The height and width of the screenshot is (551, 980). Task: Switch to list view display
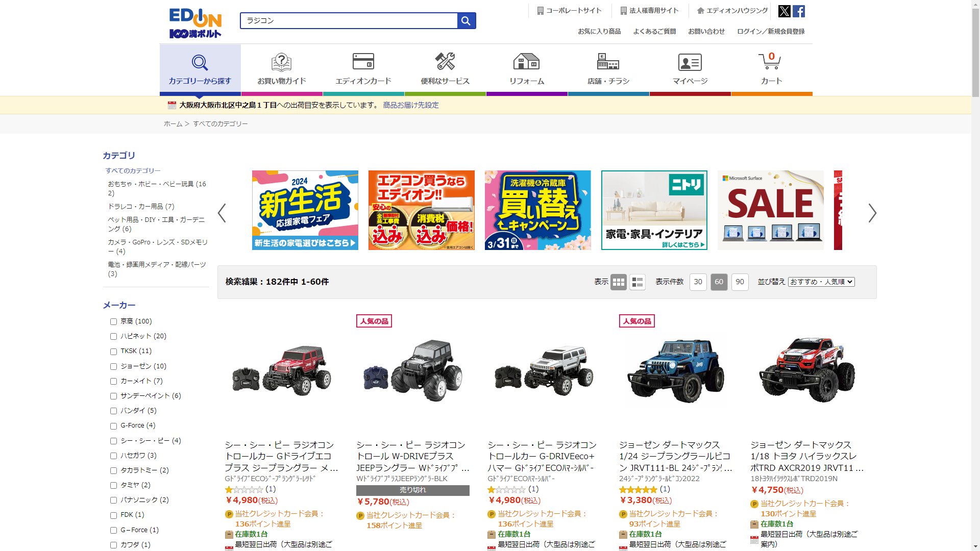point(637,282)
